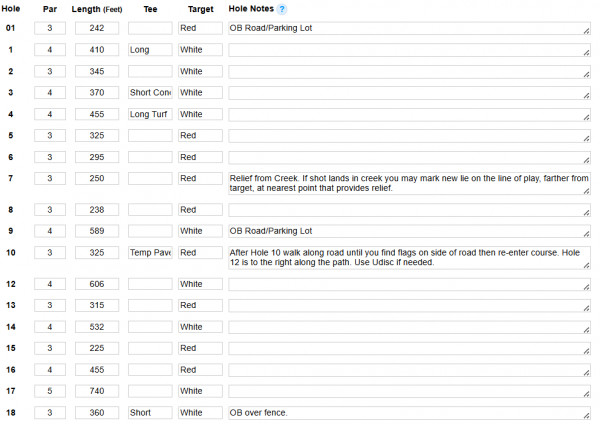Image resolution: width=600 pixels, height=424 pixels.
Task: Click the Target field for hole 18
Action: pyautogui.click(x=200, y=412)
